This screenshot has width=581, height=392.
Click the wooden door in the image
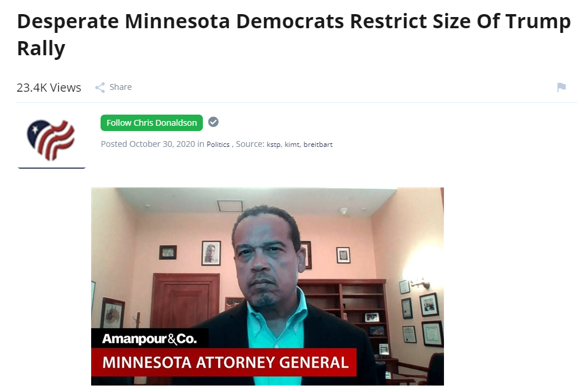(x=185, y=300)
